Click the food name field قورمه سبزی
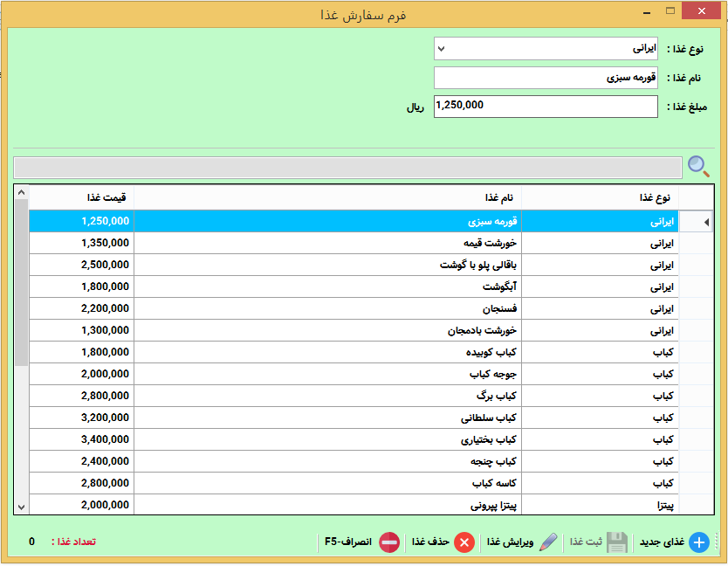The height and width of the screenshot is (566, 728). (x=546, y=78)
